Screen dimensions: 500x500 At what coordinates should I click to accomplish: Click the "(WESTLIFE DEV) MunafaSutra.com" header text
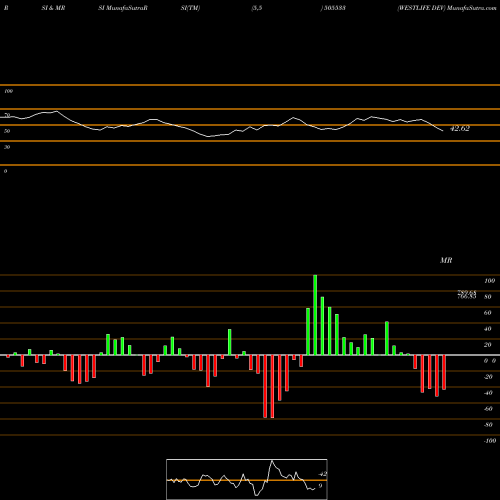447,8
